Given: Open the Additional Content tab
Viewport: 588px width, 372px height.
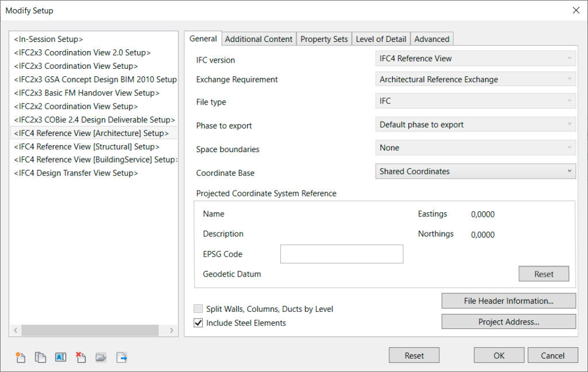Looking at the screenshot, I should pos(259,39).
